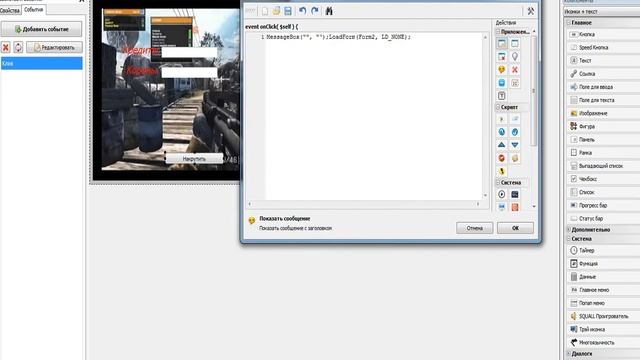The width and height of the screenshot is (640, 360).
Task: Pick the Главное меню component
Action: pos(602,290)
